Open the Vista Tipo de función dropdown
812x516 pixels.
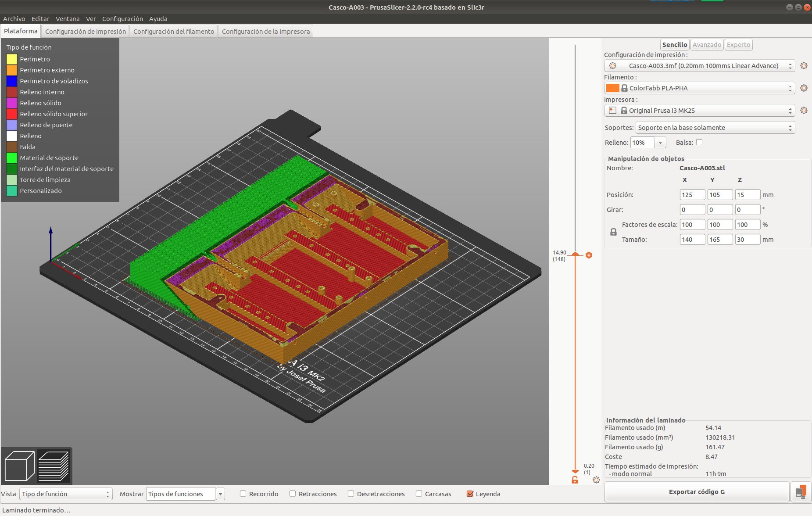(x=66, y=494)
